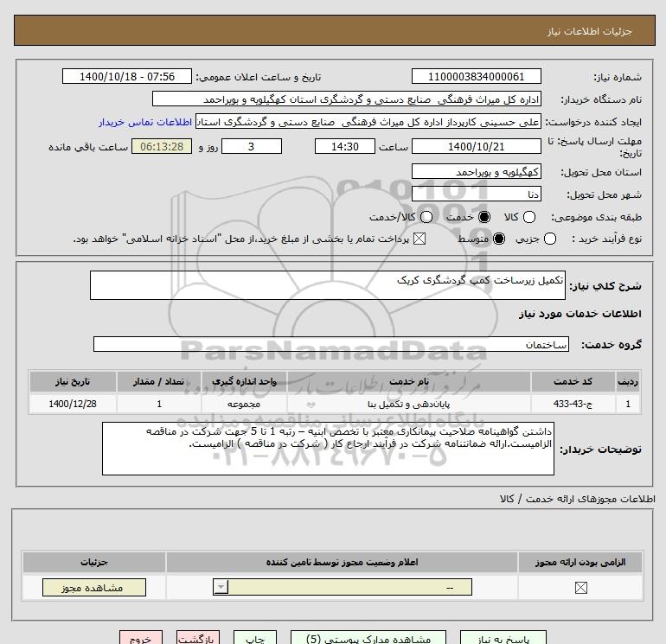Viewport: 666px width, 644px height.
Task: Click the buyer organization name field
Action: [x=347, y=99]
